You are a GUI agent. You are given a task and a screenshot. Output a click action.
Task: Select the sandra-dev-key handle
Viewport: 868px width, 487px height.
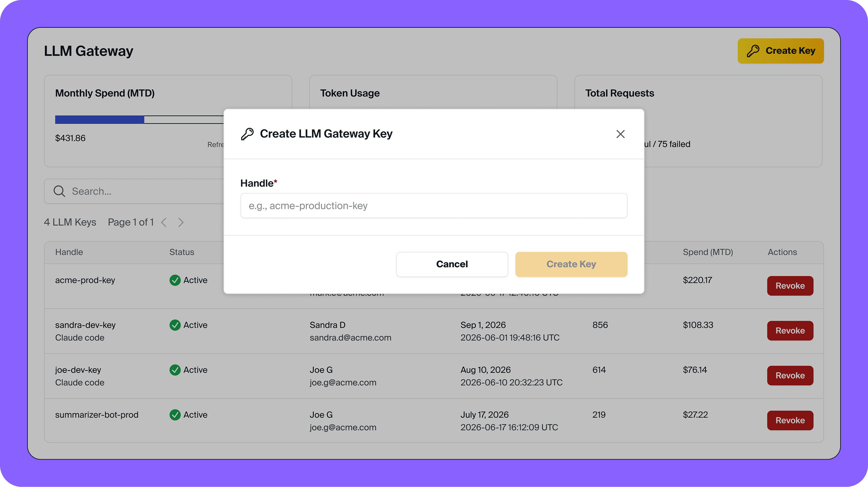click(x=85, y=325)
